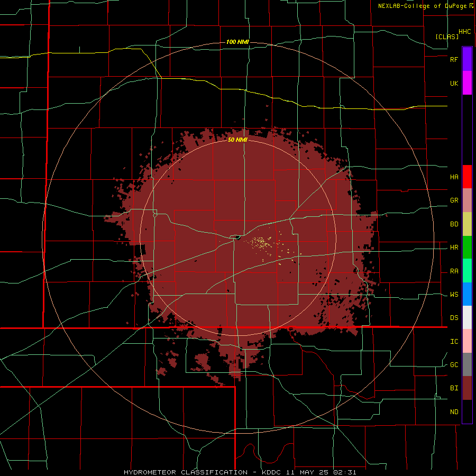Click the BD legend label
This screenshot has width=476, height=476.
[x=454, y=224]
